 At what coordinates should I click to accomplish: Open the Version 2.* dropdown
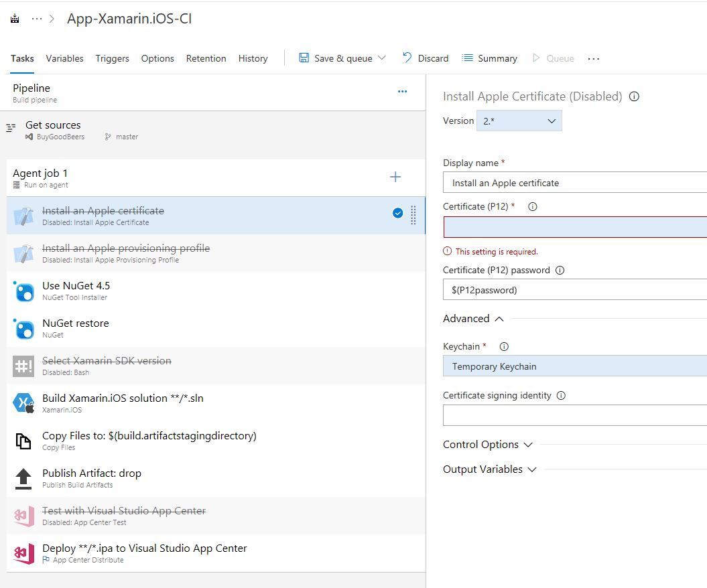pos(519,121)
